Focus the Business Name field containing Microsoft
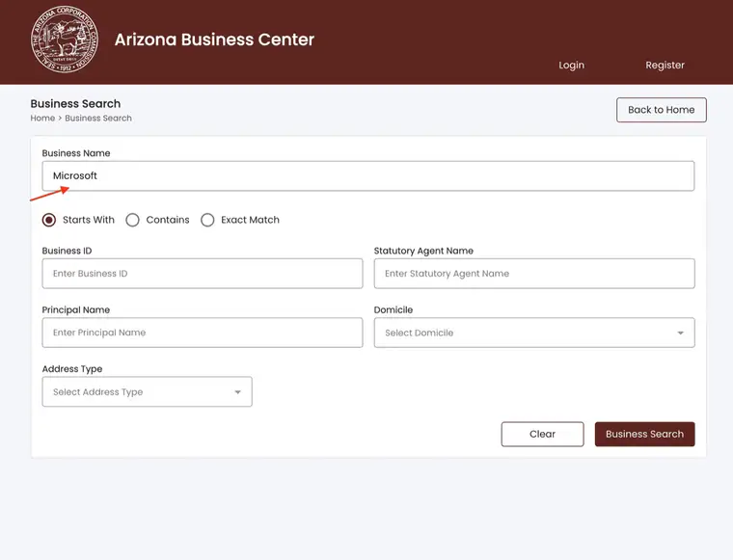 [368, 176]
